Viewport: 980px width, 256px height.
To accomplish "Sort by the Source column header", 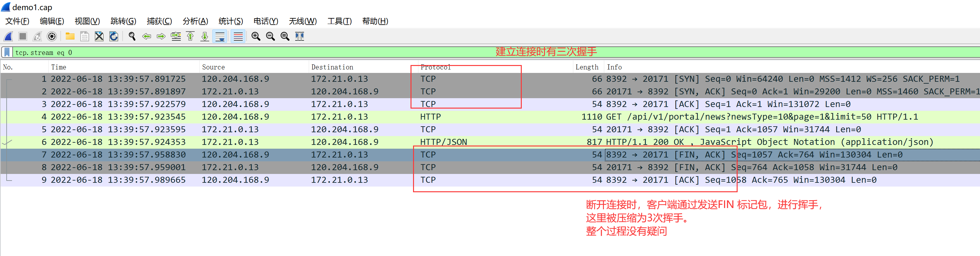I will click(x=254, y=67).
